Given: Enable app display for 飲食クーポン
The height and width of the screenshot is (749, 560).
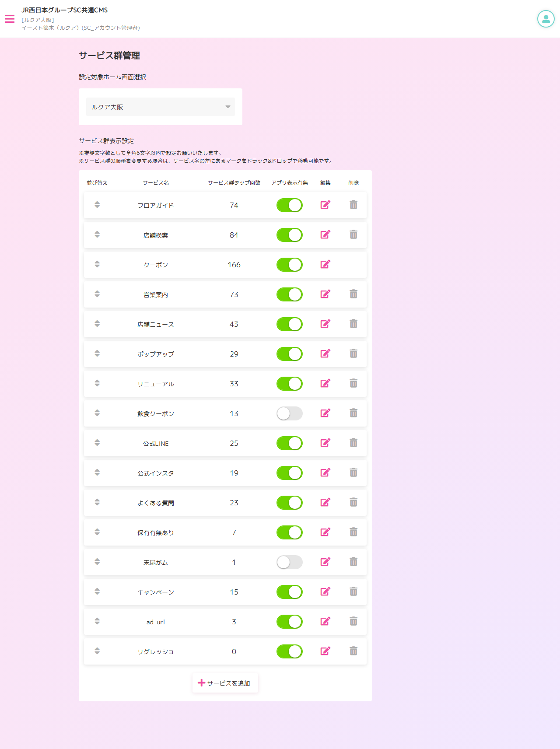Looking at the screenshot, I should [289, 413].
